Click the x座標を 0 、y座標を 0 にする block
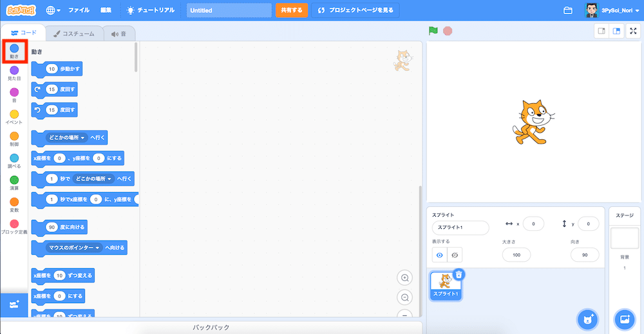Screen dimensions: 644x334 [78, 159]
